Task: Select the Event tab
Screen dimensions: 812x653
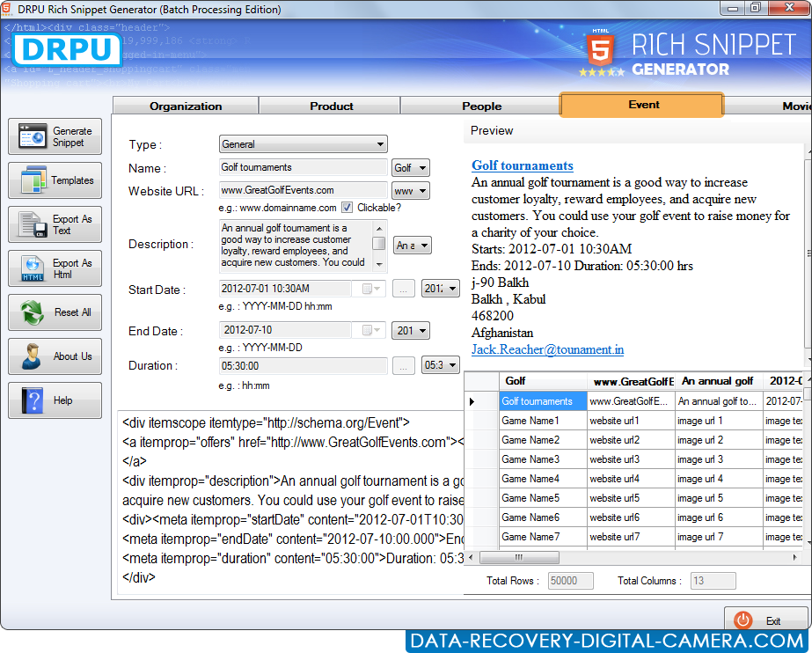Action: click(x=642, y=105)
